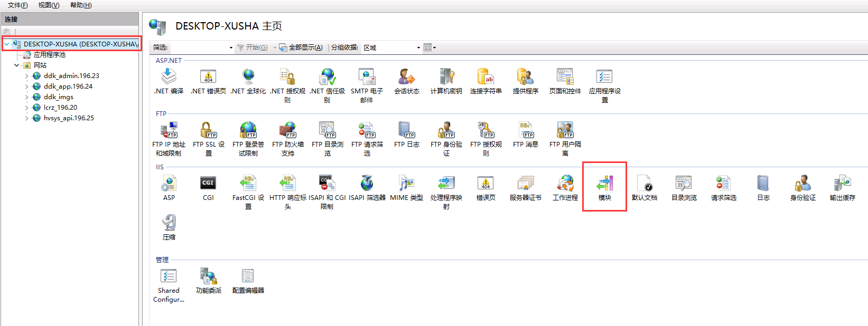Image resolution: width=868 pixels, height=326 pixels.
Task: Open the 模块 feature
Action: coord(605,188)
